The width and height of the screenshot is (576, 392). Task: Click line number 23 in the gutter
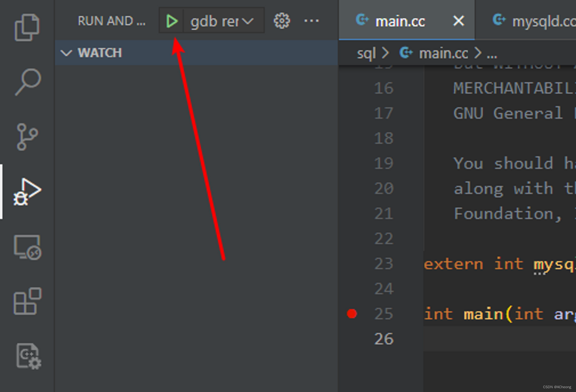click(x=384, y=264)
